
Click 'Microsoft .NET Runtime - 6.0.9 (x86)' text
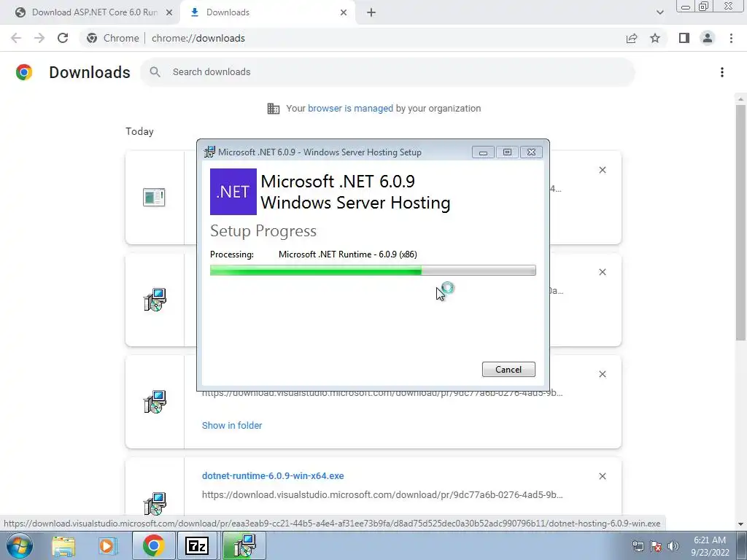[348, 254]
